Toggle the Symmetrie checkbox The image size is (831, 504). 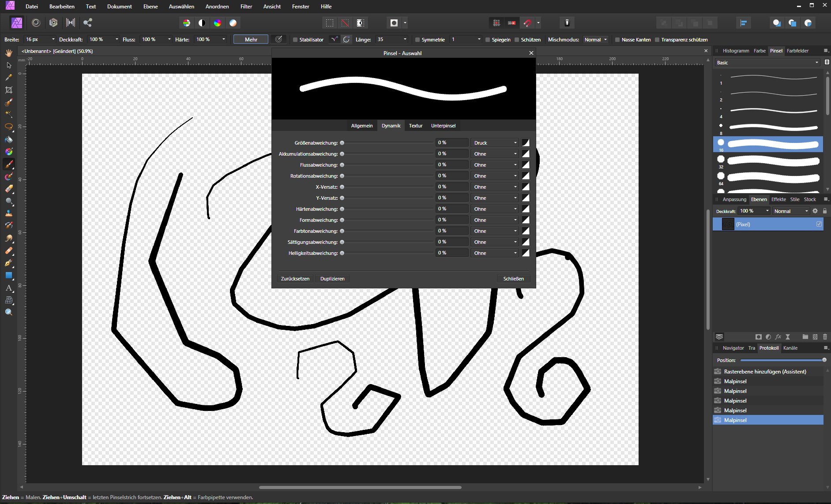click(417, 40)
